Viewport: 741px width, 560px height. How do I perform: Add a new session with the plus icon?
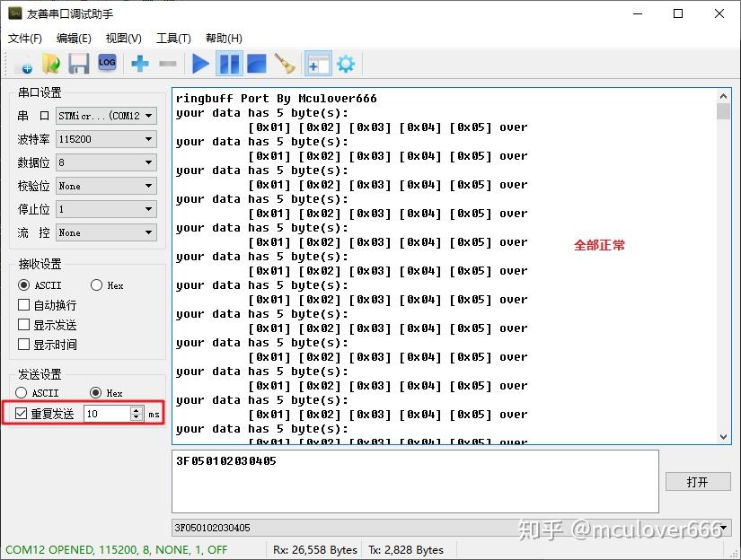coord(138,63)
